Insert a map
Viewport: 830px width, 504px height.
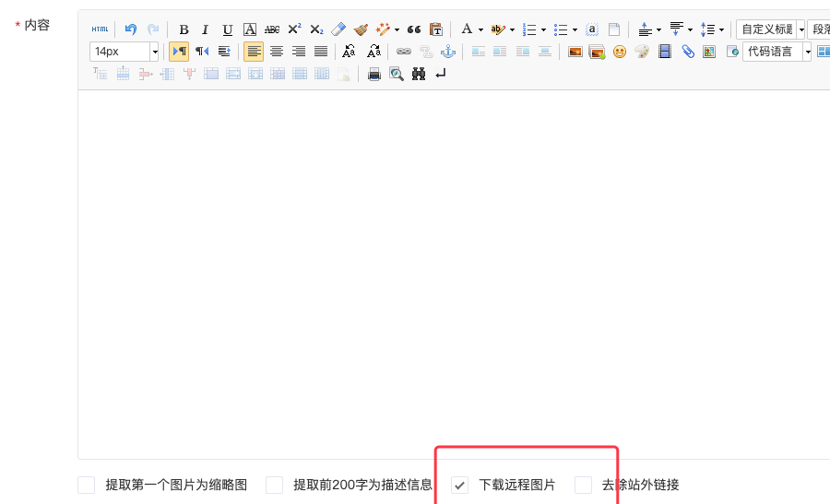tap(709, 52)
